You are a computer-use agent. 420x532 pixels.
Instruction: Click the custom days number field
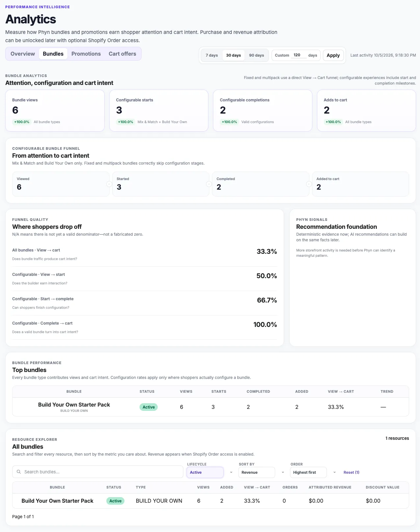299,55
